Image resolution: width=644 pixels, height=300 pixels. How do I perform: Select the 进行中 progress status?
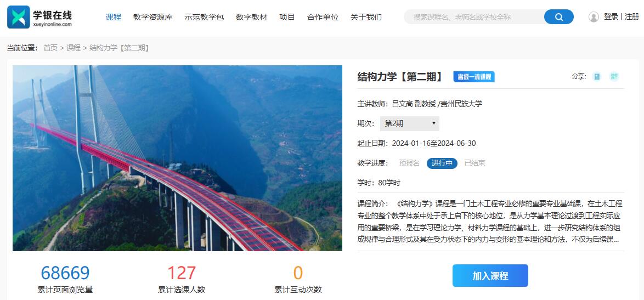tap(442, 163)
